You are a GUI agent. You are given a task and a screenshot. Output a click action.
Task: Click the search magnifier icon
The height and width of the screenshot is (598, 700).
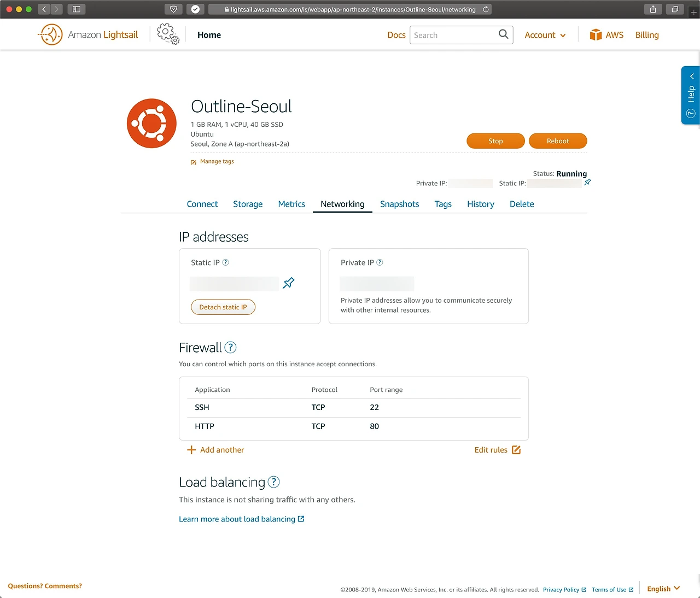coord(504,34)
